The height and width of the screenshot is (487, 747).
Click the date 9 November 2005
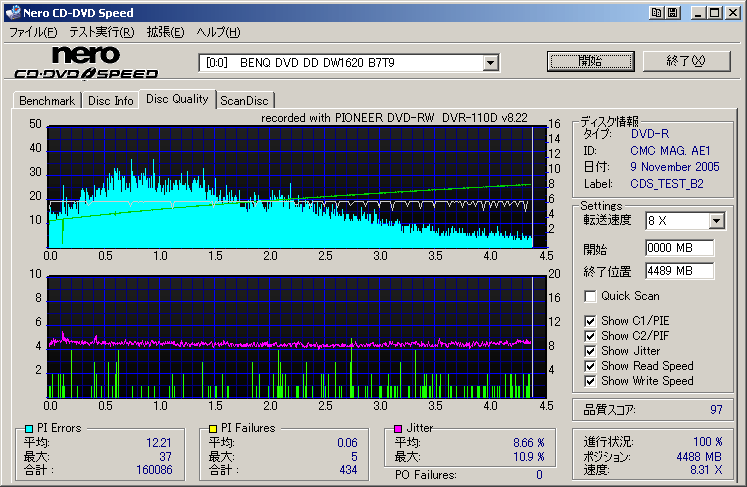click(675, 167)
